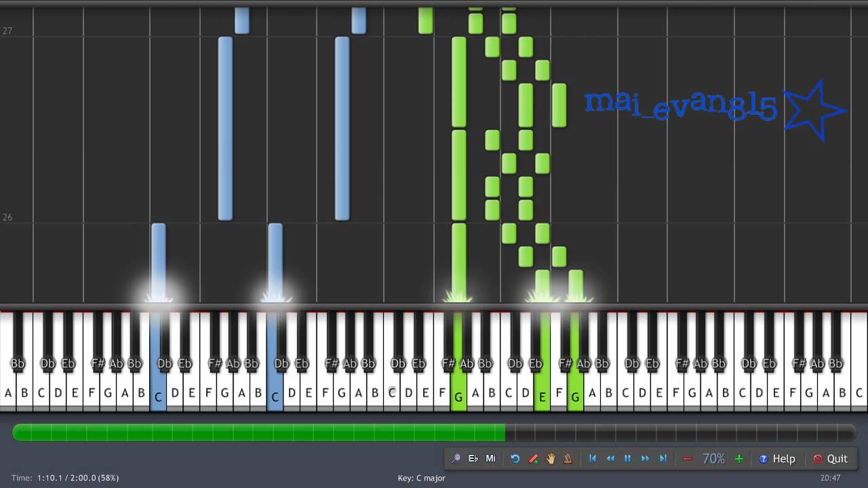This screenshot has height=488, width=868.
Task: Pause the song playback
Action: tap(627, 459)
